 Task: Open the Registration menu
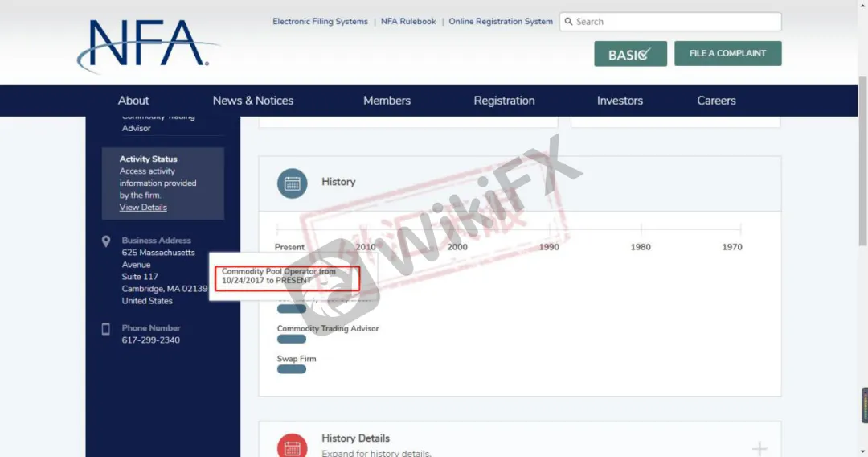pyautogui.click(x=504, y=101)
